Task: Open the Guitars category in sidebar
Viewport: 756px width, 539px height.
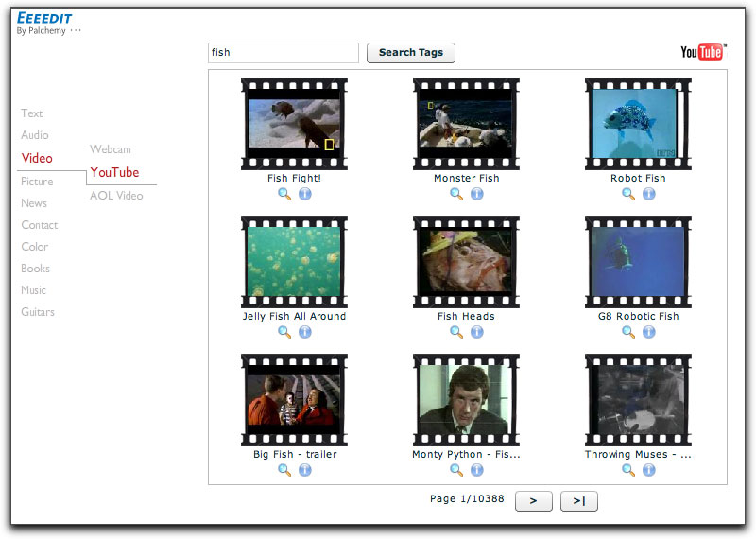Action: click(x=38, y=312)
